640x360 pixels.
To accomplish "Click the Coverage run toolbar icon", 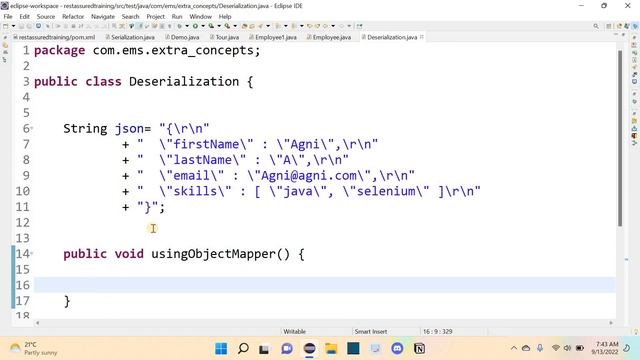I will 211,26.
